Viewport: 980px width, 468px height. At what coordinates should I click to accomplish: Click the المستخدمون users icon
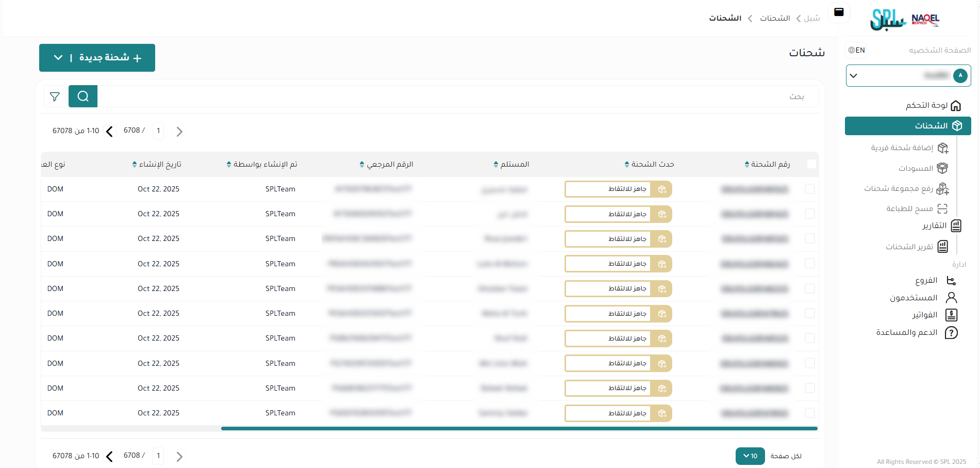pyautogui.click(x=951, y=298)
